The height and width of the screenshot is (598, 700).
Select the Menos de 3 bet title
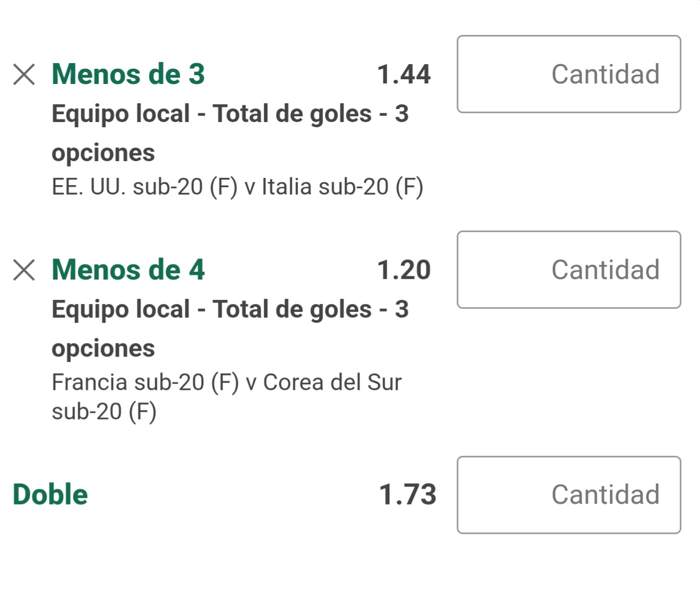click(128, 74)
